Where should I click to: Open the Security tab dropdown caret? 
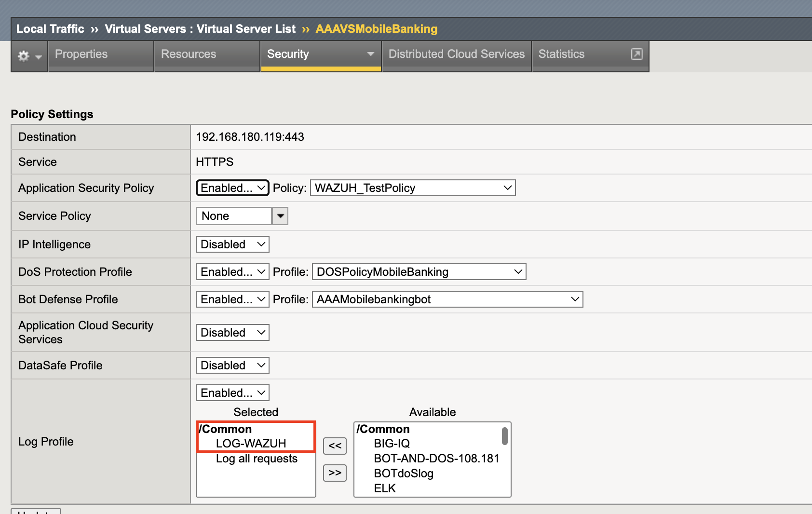click(x=370, y=54)
